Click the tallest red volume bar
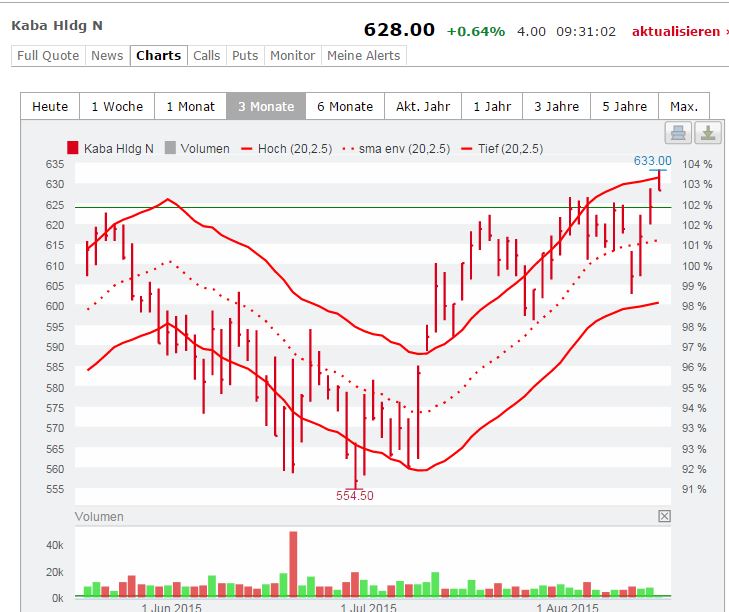Image resolution: width=729 pixels, height=612 pixels. (x=293, y=564)
